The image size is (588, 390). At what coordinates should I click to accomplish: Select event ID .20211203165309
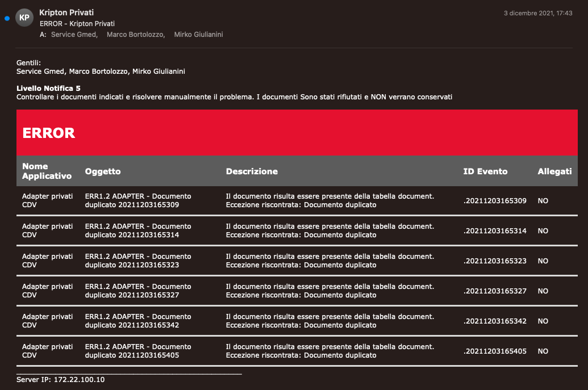(495, 201)
